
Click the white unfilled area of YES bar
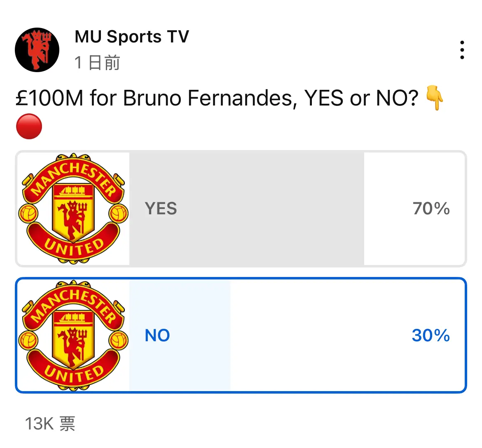coord(414,209)
